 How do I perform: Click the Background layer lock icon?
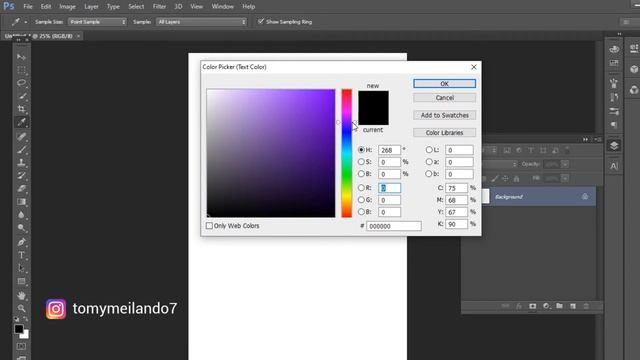coord(584,197)
